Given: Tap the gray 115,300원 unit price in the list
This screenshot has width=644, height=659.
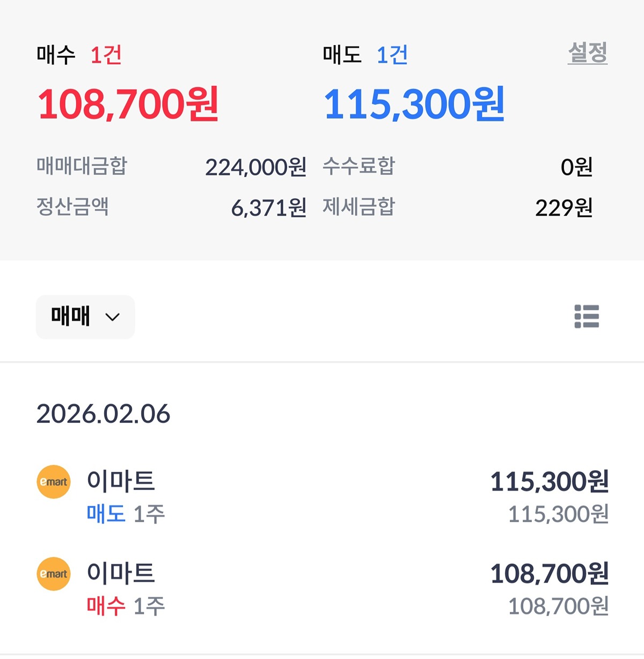Looking at the screenshot, I should coord(558,514).
